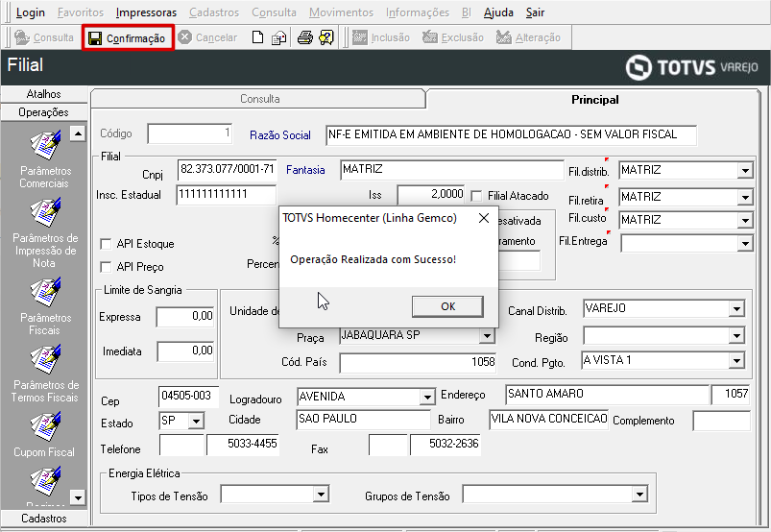This screenshot has width=771, height=532.
Task: Open the Logradouro AVENIDA dropdown
Action: (x=427, y=397)
